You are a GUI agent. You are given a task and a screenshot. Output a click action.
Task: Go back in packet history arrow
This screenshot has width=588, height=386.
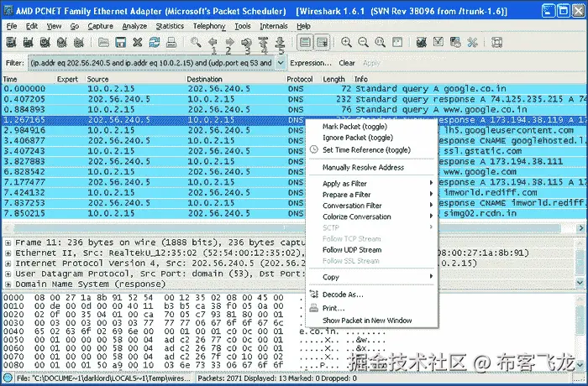tap(213, 42)
